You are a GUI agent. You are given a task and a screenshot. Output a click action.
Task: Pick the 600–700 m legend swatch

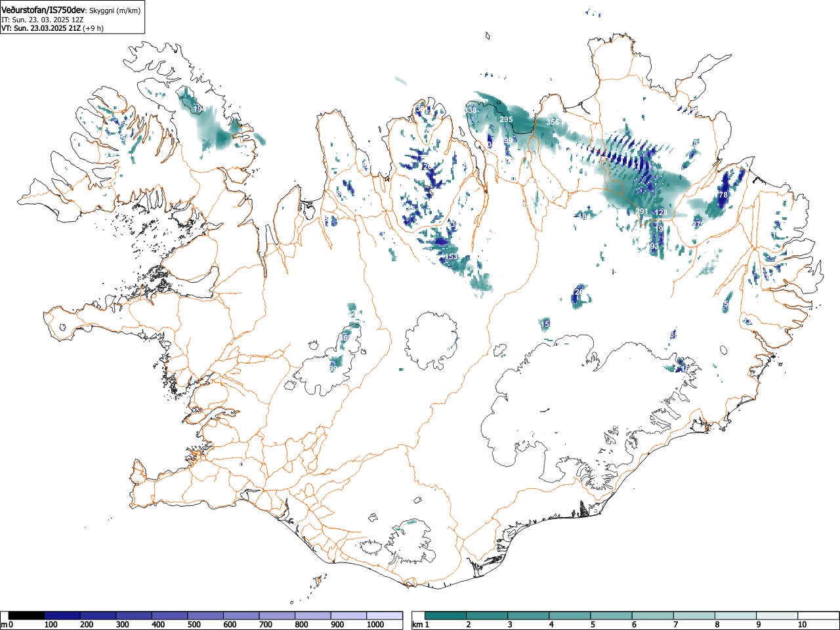(241, 616)
